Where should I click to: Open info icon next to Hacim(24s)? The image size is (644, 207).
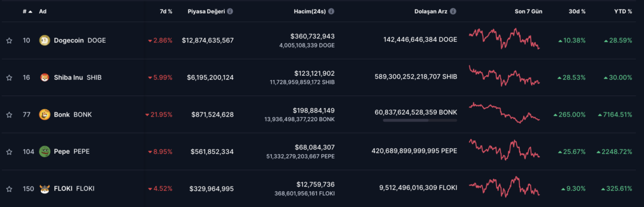pos(331,11)
